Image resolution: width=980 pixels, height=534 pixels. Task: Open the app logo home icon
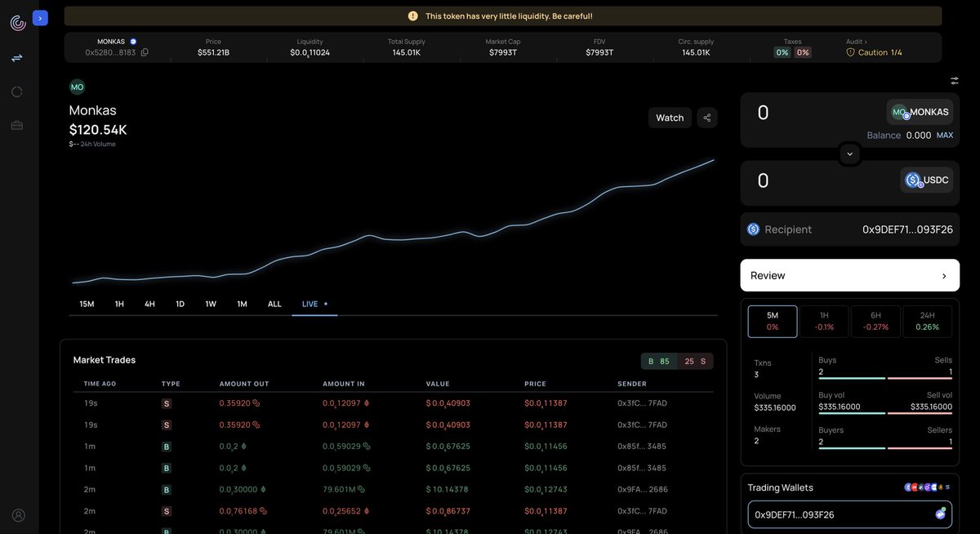point(18,23)
